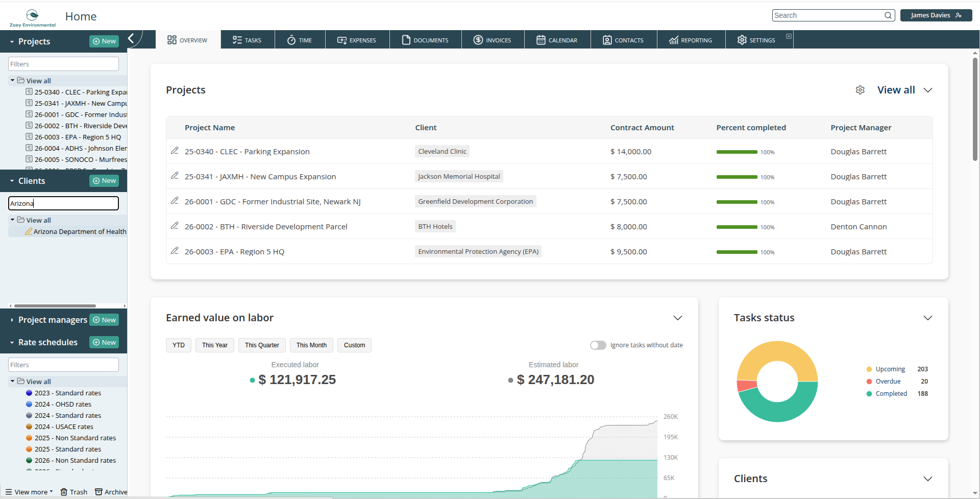Screen dimensions: 980x499
Task: Click the Zoey Environmental logo
Action: pos(33,18)
